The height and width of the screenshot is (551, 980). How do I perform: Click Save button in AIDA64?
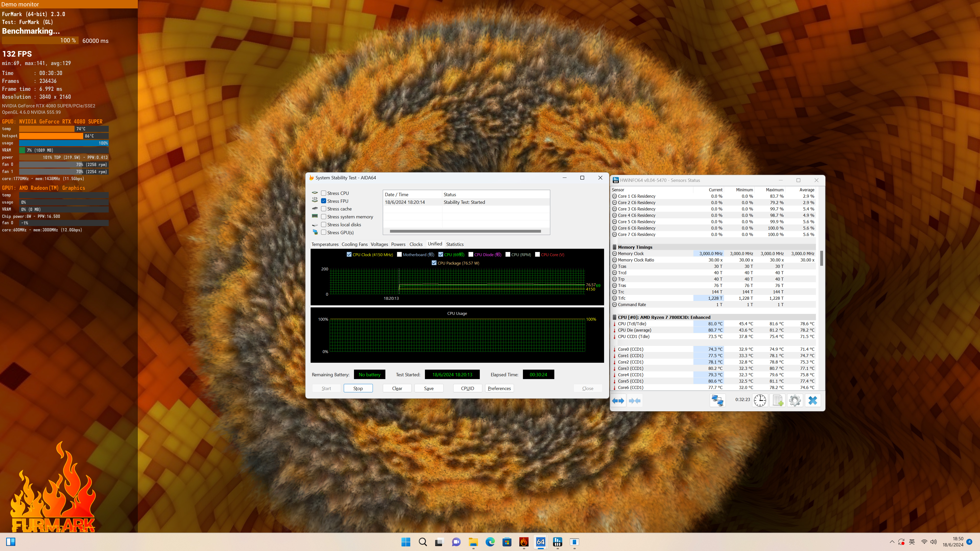pyautogui.click(x=429, y=388)
